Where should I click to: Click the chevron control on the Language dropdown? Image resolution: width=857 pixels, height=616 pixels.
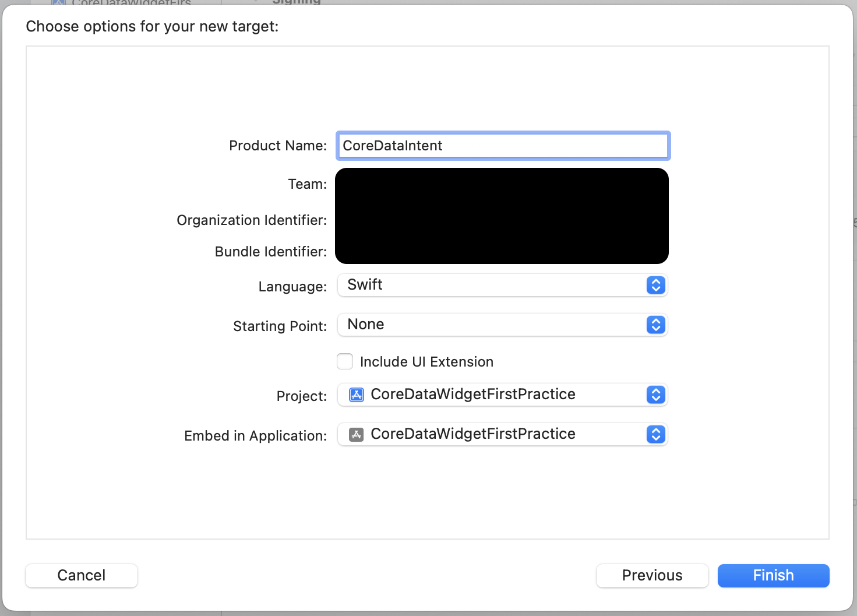(655, 285)
